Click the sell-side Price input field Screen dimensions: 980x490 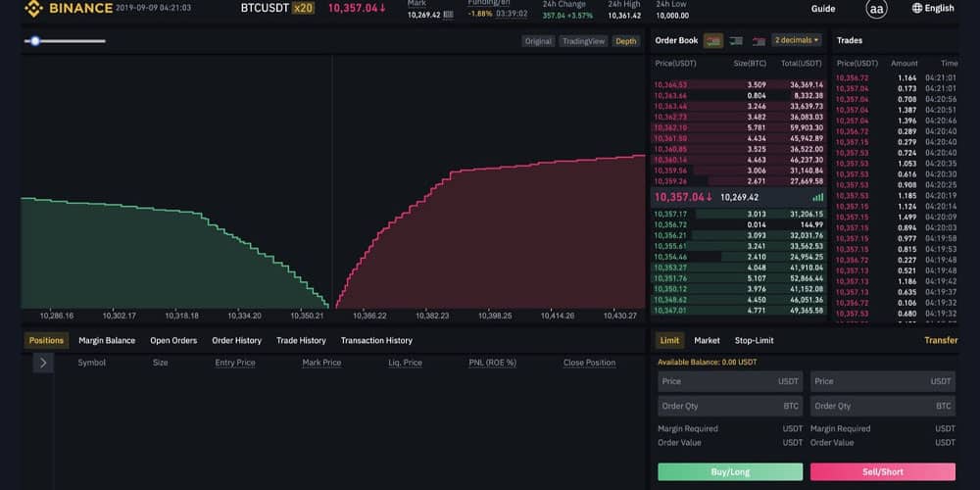883,381
